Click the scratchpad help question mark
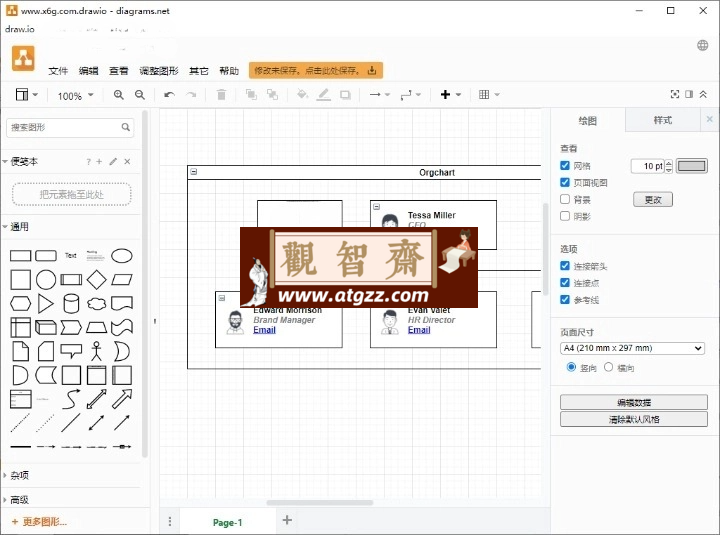This screenshot has width=720, height=535. pos(88,162)
